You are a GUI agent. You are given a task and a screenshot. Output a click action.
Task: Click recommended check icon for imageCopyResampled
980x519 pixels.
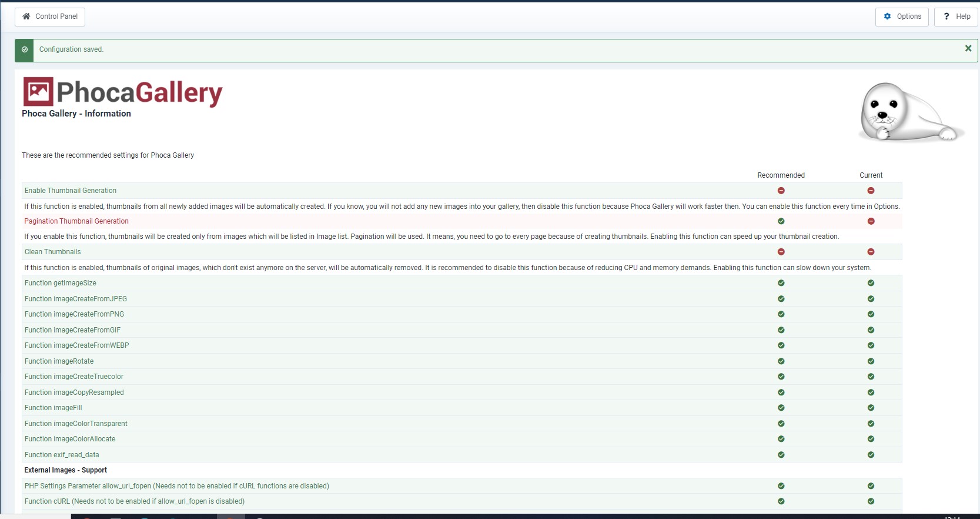(781, 392)
